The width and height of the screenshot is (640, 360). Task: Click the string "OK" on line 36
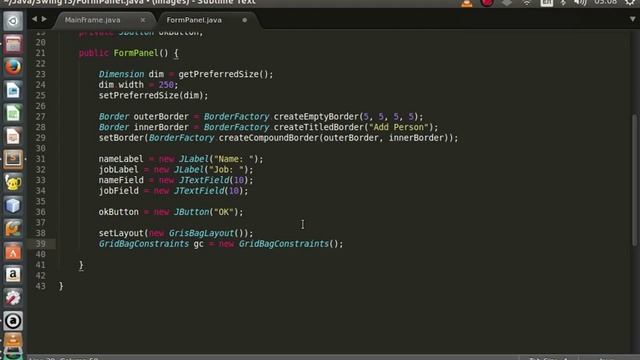click(223, 212)
